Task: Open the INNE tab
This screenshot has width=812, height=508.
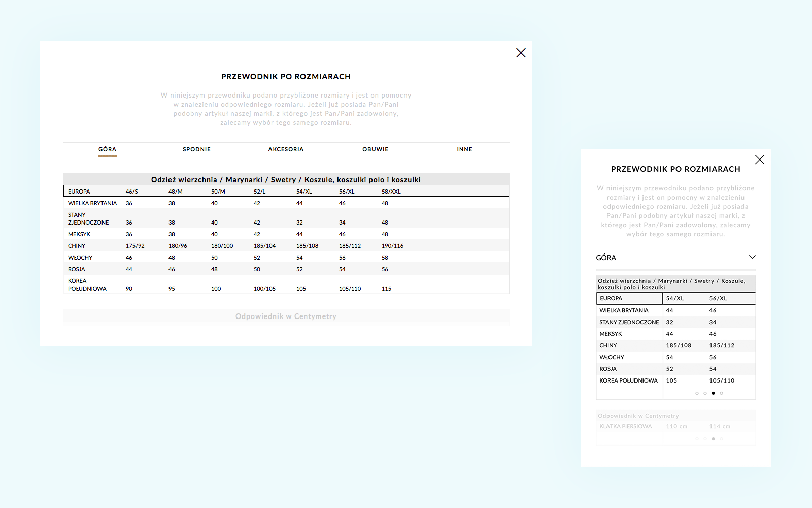Action: pos(465,149)
